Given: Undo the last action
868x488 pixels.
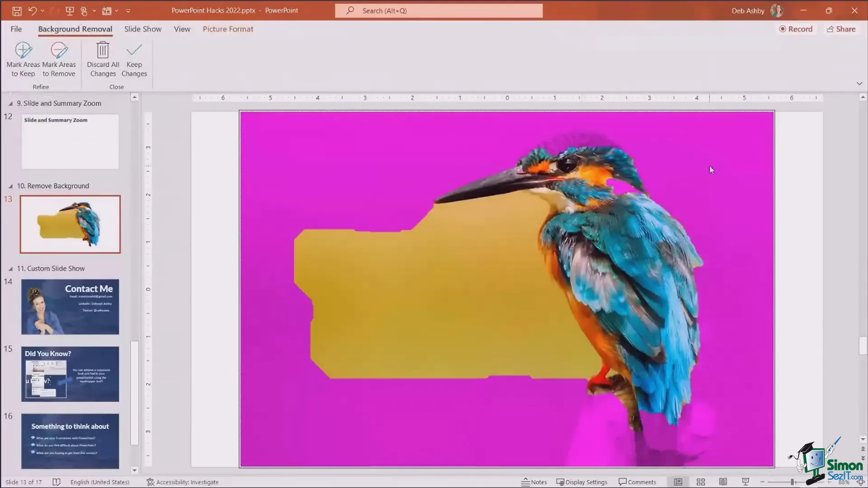Looking at the screenshot, I should pyautogui.click(x=32, y=10).
